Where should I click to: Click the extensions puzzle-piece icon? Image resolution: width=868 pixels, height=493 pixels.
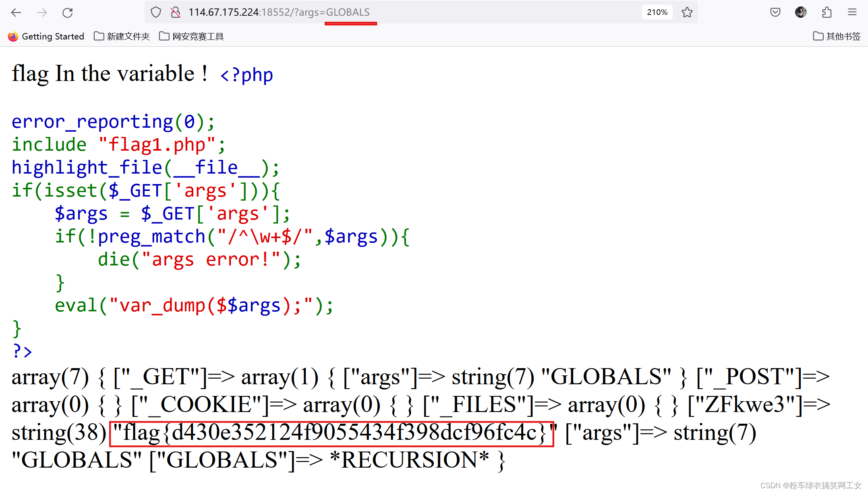(827, 12)
